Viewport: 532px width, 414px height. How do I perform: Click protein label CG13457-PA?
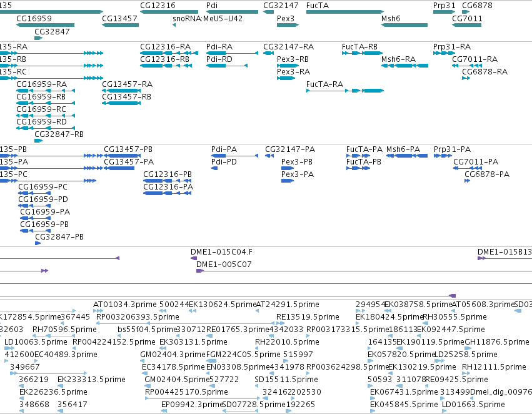(129, 162)
